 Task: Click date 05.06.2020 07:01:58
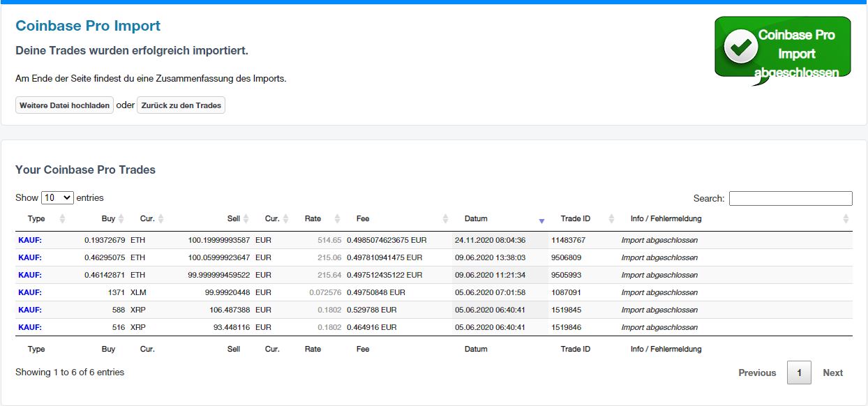pos(491,292)
